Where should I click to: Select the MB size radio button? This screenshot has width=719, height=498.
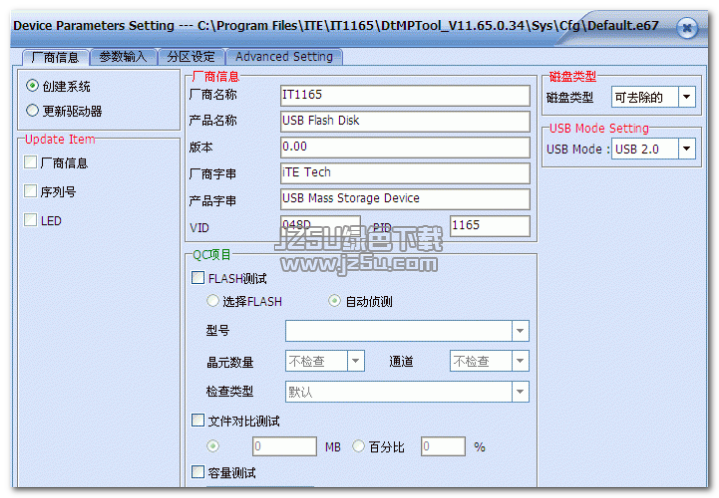[213, 446]
